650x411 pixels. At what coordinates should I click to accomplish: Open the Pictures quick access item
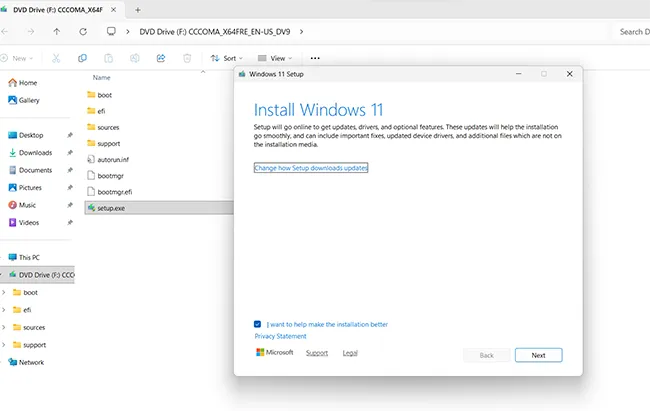(x=25, y=187)
